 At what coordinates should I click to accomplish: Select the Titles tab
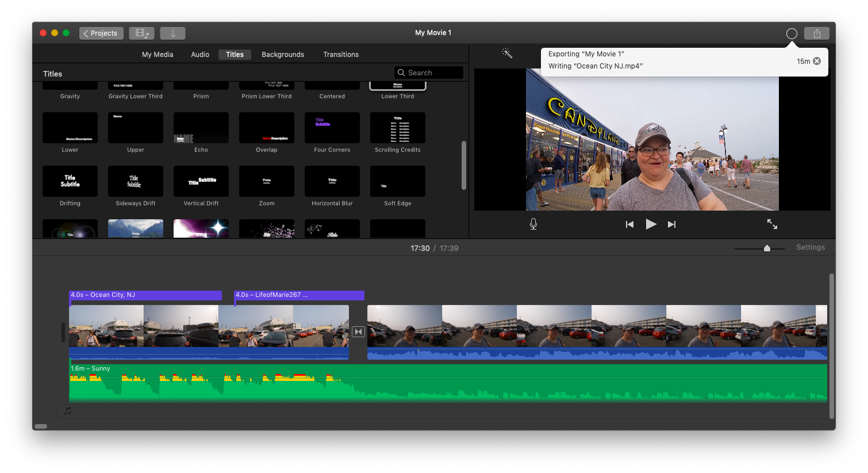coord(235,55)
